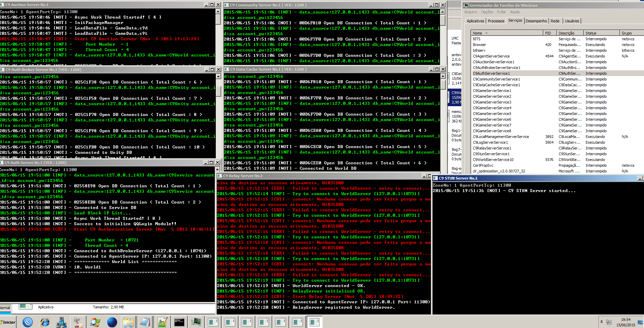Sort services by the Grupo column

point(632,33)
